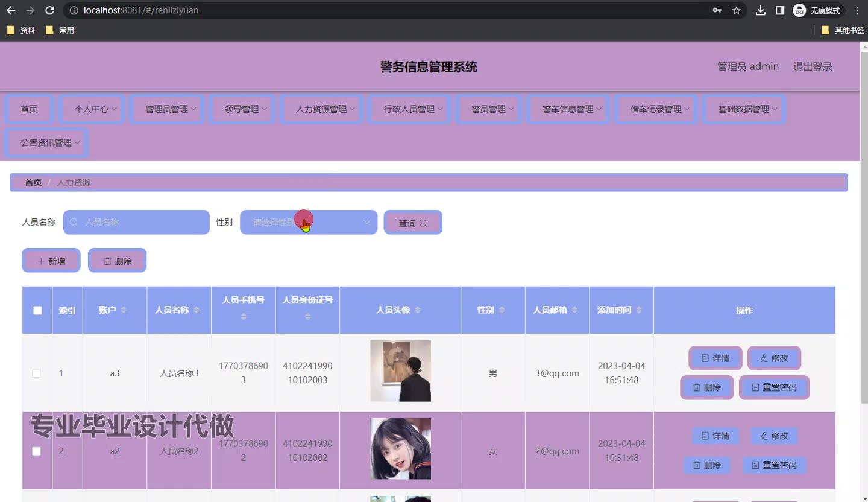
Task: Select the row checkbox for account a3
Action: (36, 373)
